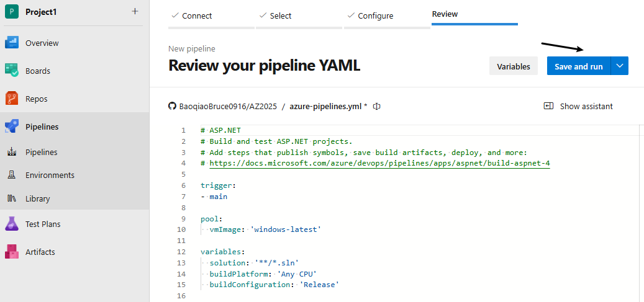
Task: Open the Environments sub-item icon
Action: pos(12,175)
